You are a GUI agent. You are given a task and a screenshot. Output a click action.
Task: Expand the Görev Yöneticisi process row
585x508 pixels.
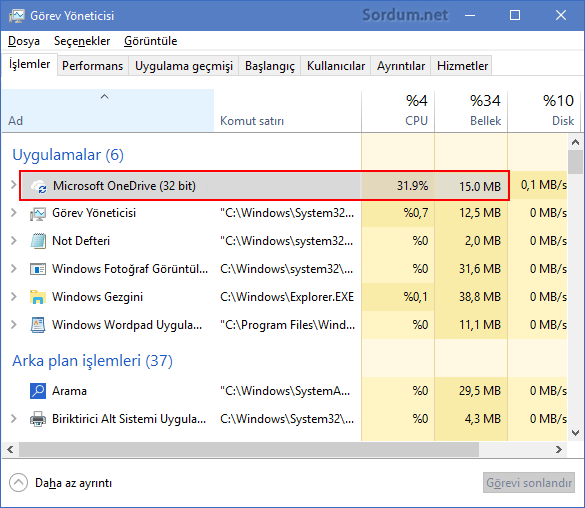[x=14, y=213]
